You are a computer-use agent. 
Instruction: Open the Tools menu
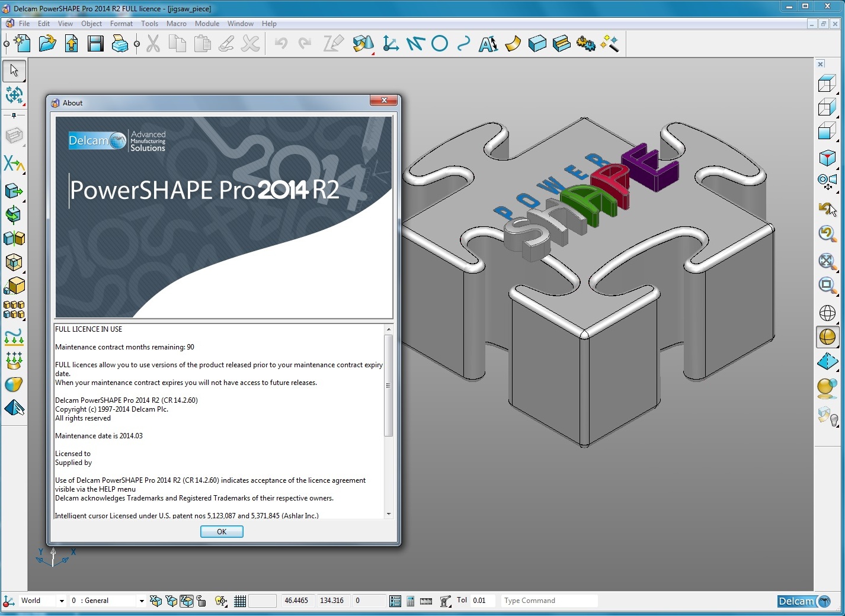pos(149,24)
